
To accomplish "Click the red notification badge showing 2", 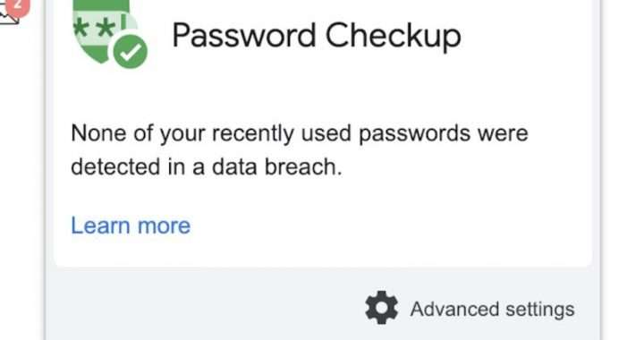I will (18, 6).
